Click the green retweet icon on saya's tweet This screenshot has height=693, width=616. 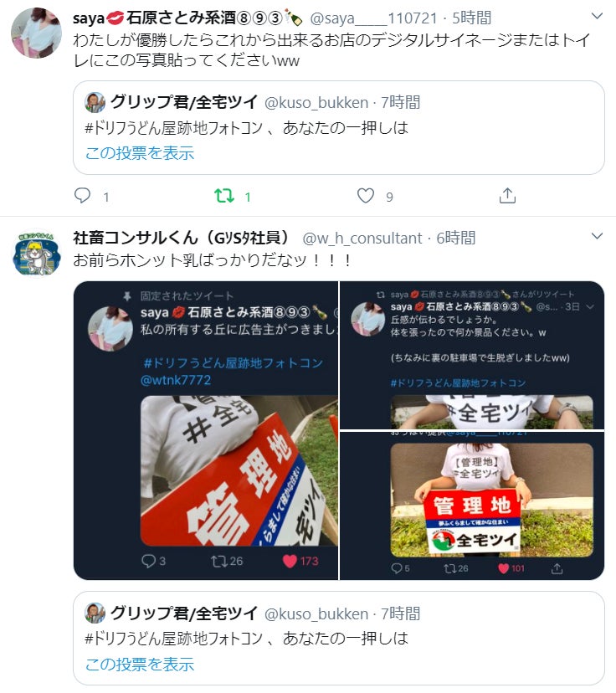coord(224,195)
